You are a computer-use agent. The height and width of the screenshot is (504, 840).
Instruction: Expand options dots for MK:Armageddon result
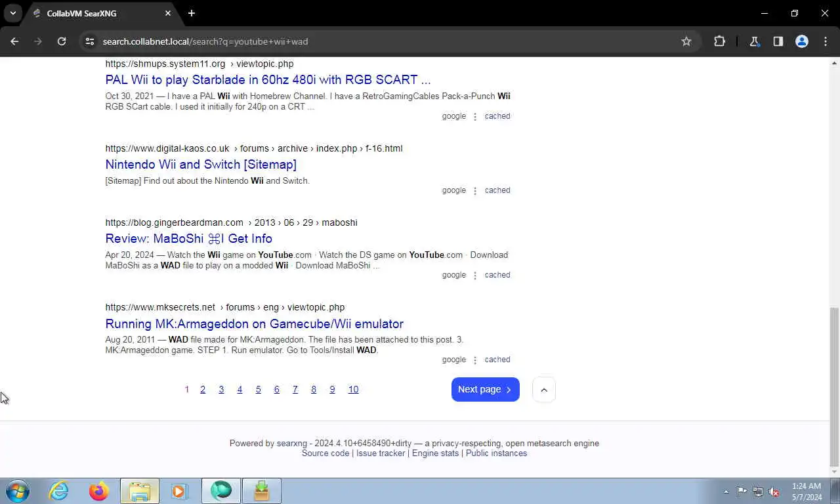coord(475,360)
